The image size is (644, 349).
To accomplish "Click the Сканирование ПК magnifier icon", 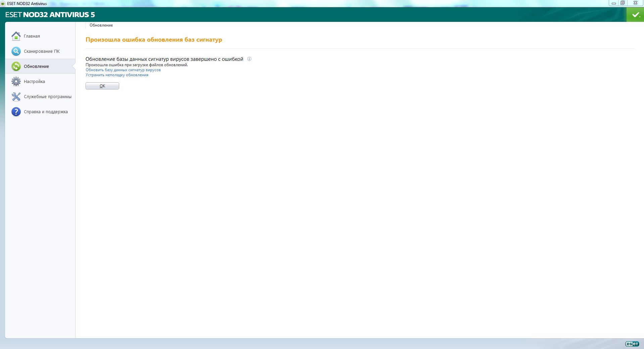I will coord(16,51).
